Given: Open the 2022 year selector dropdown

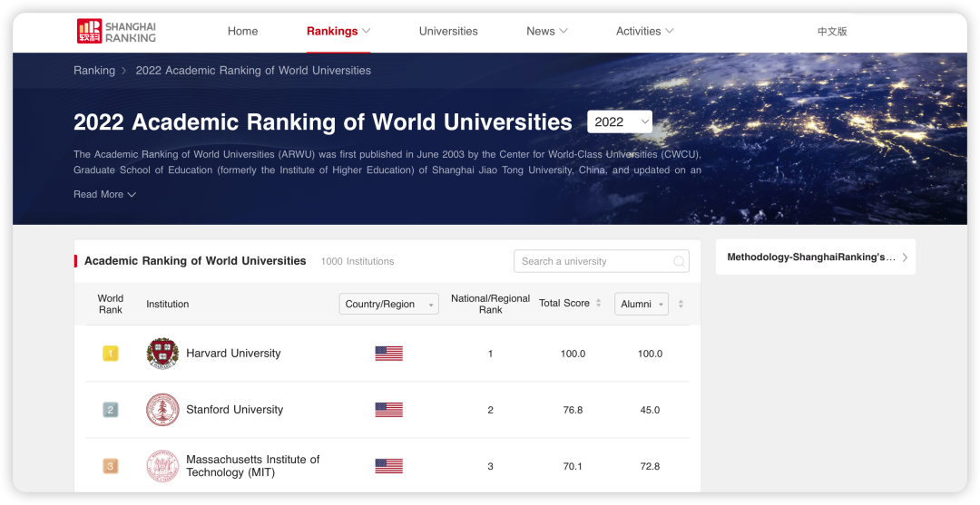Looking at the screenshot, I should coord(620,122).
